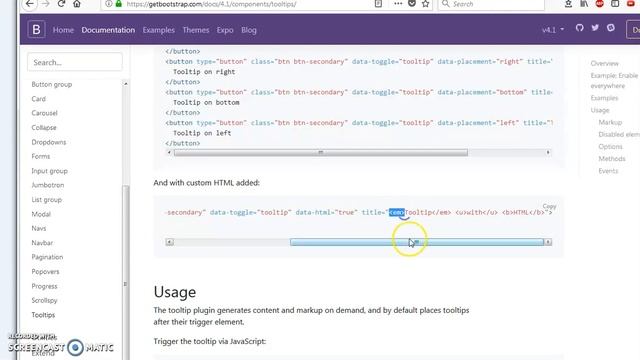
Task: Focus the browser Search box
Action: pyautogui.click(x=491, y=4)
